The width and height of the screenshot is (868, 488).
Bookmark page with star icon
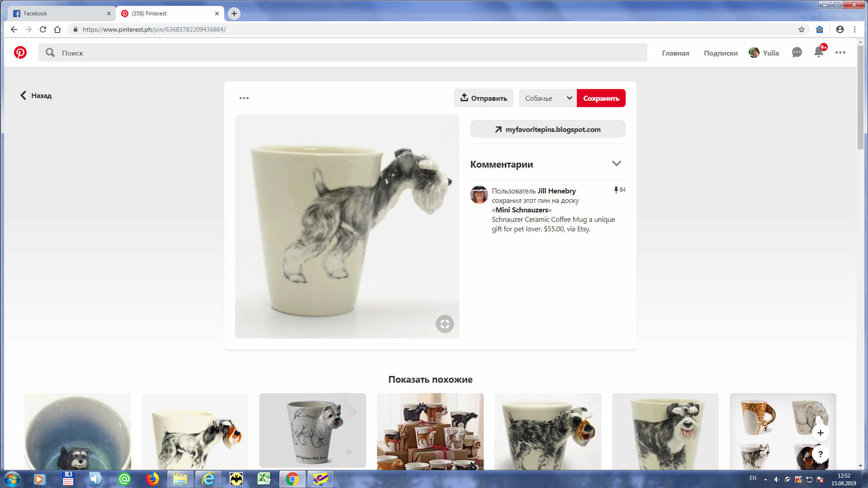point(801,29)
